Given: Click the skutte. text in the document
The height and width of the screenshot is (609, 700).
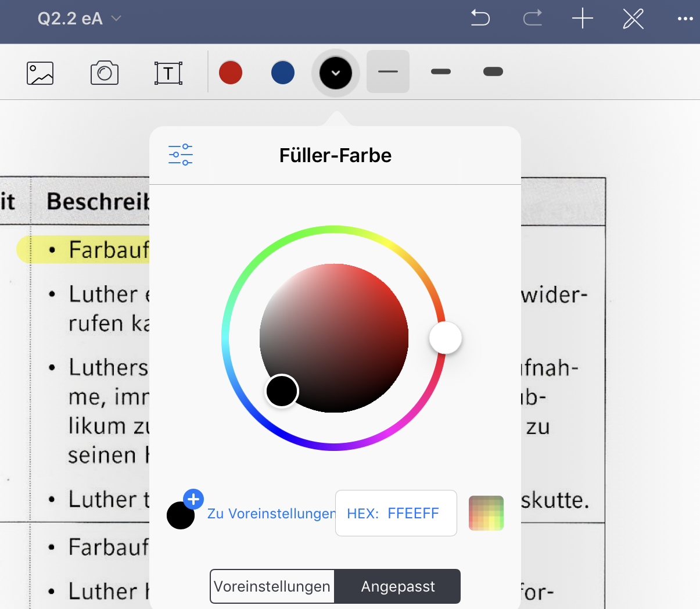Looking at the screenshot, I should click(555, 500).
